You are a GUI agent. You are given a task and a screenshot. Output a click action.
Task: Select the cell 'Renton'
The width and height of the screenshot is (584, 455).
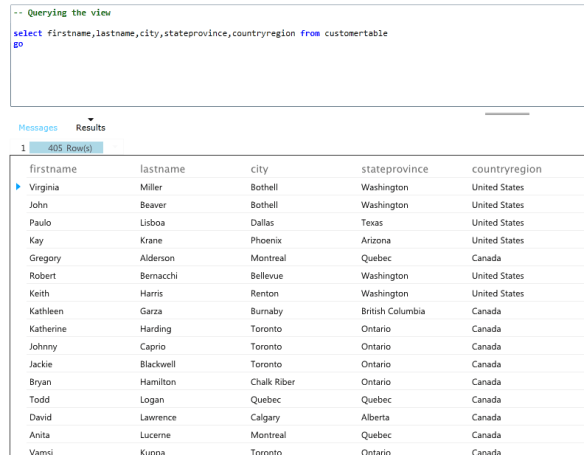tap(264, 293)
